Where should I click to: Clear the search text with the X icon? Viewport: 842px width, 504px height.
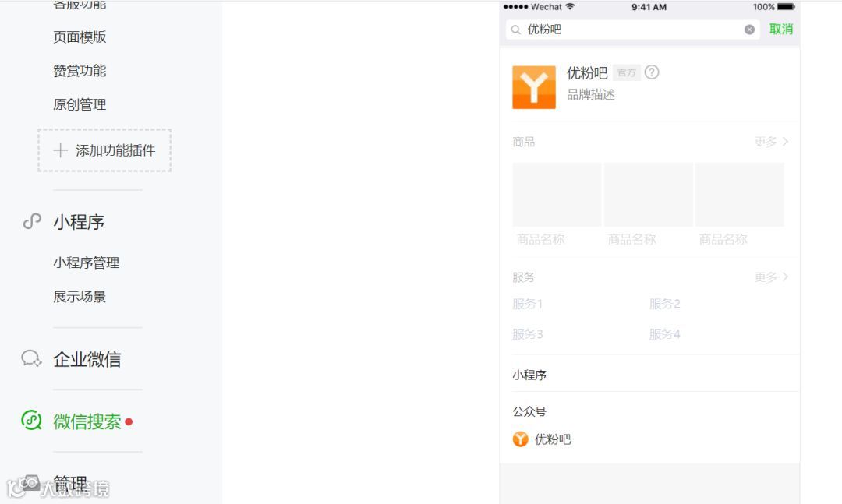click(750, 30)
